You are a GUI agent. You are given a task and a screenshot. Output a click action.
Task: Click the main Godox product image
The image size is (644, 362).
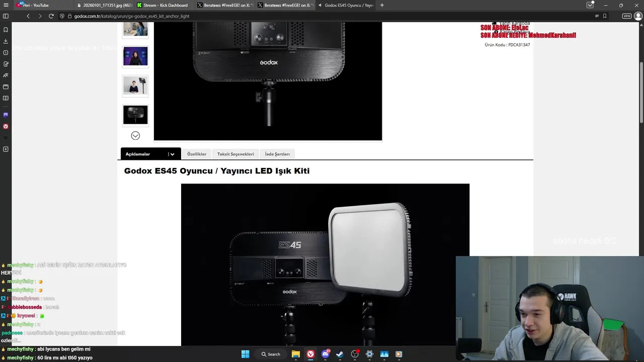[268, 81]
